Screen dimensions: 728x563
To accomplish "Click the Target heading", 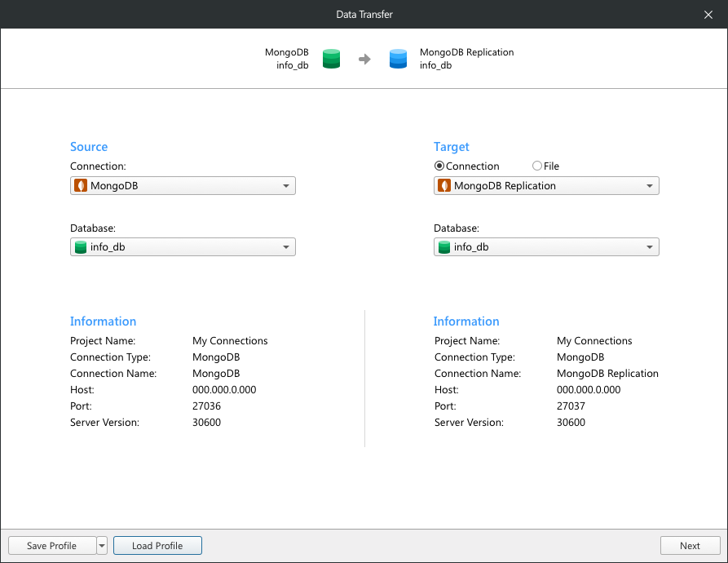I will (452, 147).
